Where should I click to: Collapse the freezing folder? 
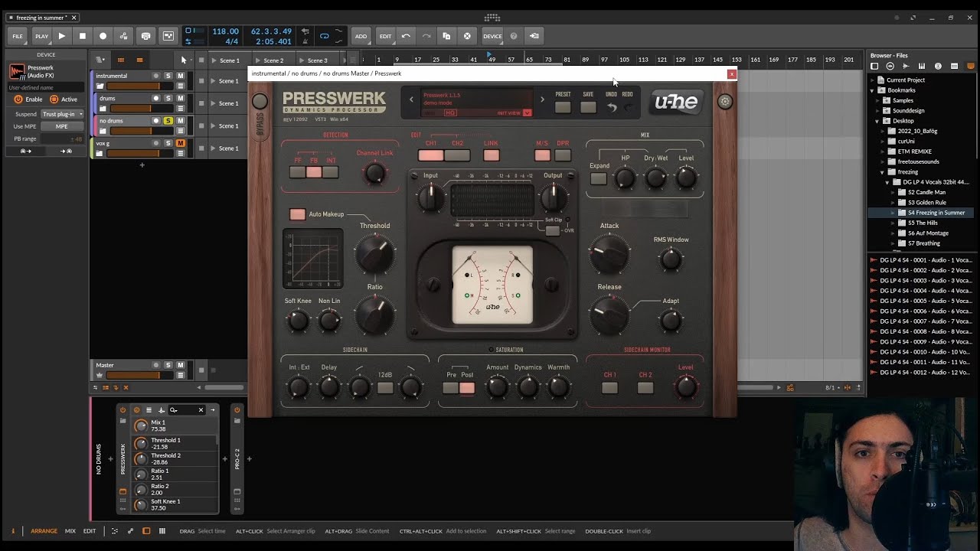click(883, 172)
